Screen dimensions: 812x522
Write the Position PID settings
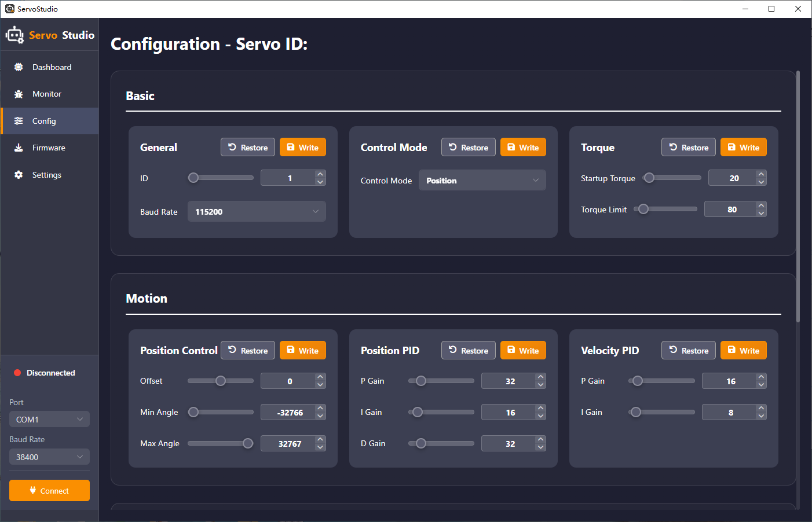click(523, 350)
